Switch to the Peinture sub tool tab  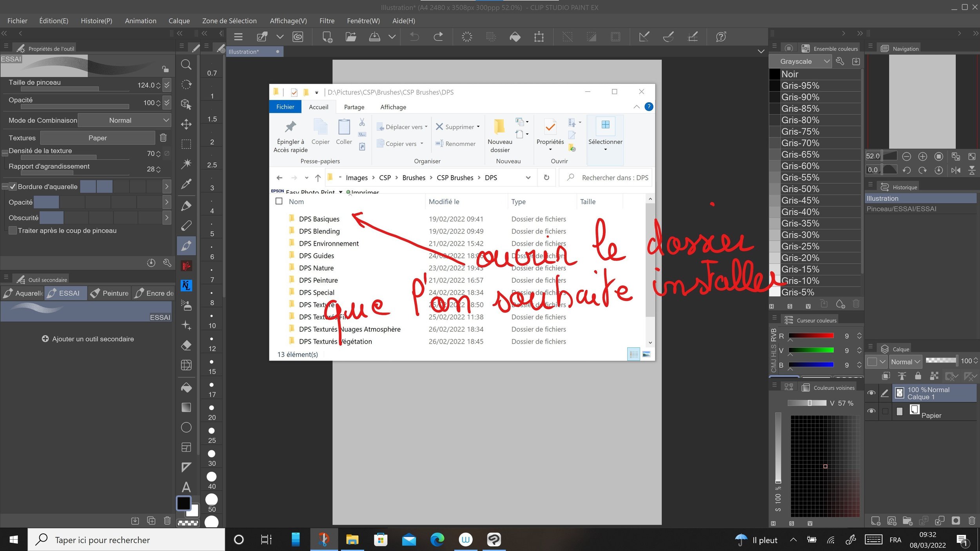tap(110, 293)
